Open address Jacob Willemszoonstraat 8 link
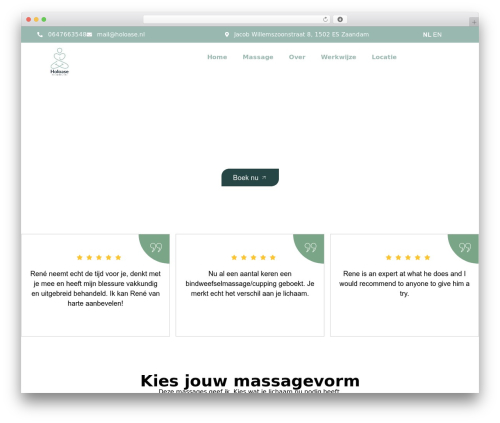Viewport: 500px width, 423px height. (x=301, y=34)
